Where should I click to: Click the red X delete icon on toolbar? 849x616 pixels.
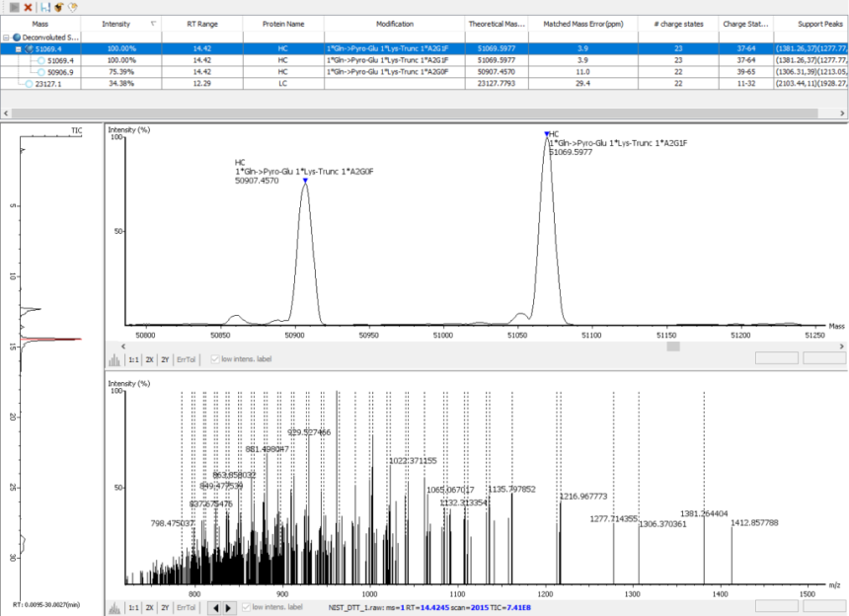28,6
